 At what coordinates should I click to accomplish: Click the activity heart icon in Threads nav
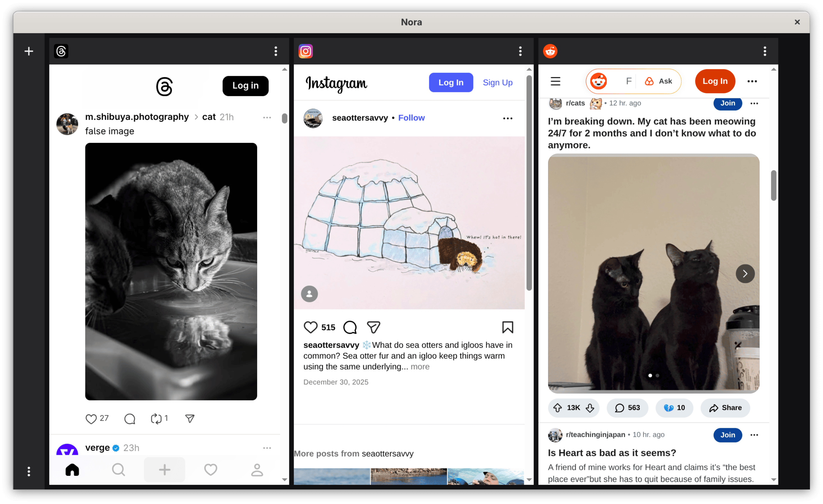(x=210, y=470)
